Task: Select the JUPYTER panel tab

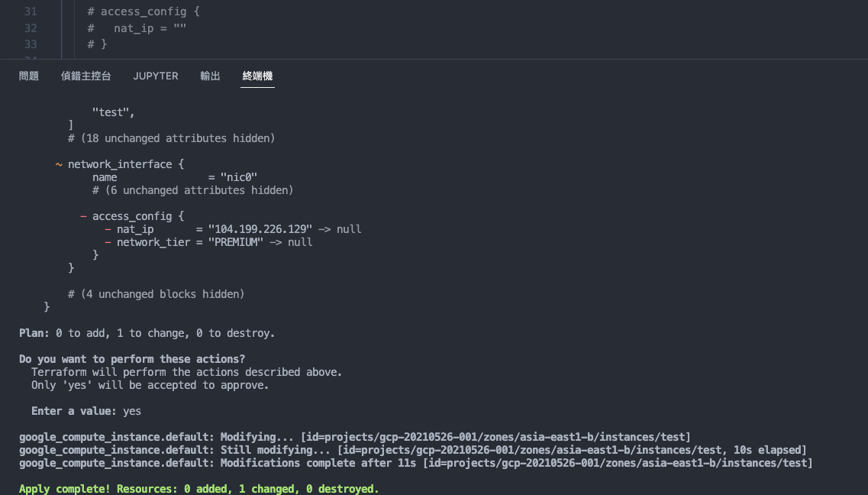Action: [x=156, y=76]
